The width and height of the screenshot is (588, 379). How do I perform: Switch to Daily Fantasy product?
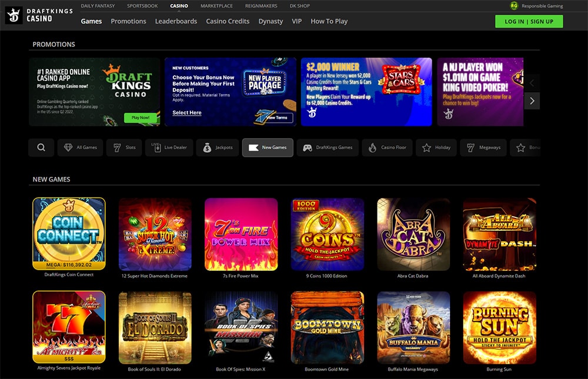click(98, 6)
